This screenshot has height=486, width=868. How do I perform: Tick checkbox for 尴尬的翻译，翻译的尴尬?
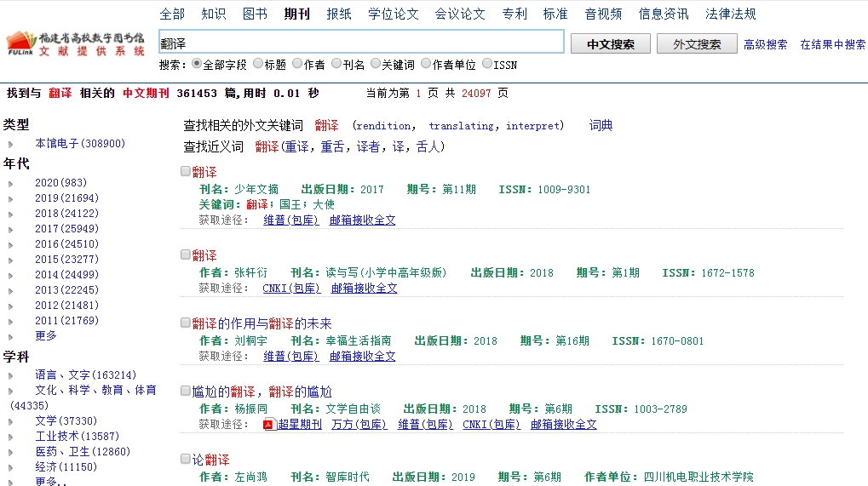pyautogui.click(x=186, y=391)
